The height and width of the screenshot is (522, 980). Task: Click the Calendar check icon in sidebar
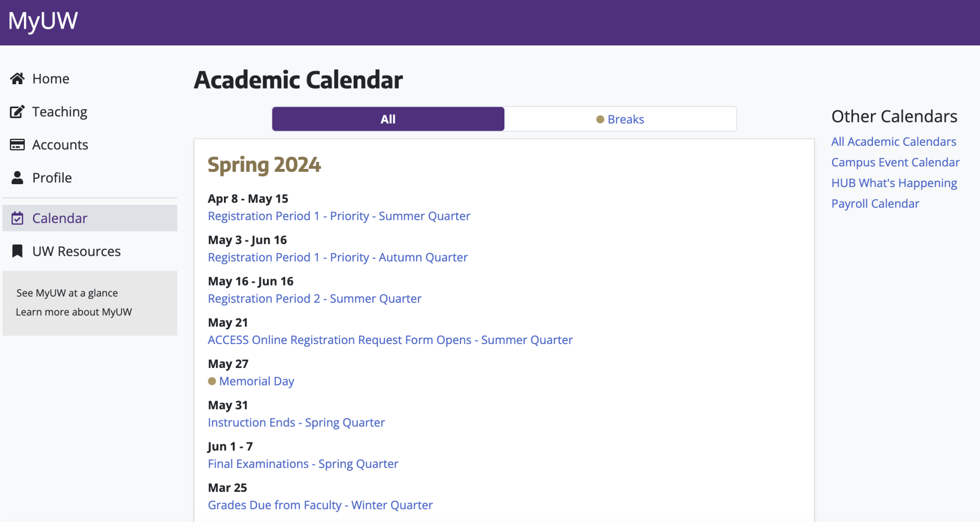click(x=17, y=218)
